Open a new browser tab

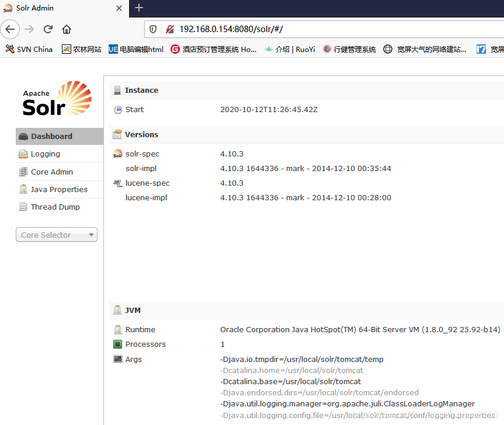pyautogui.click(x=138, y=8)
